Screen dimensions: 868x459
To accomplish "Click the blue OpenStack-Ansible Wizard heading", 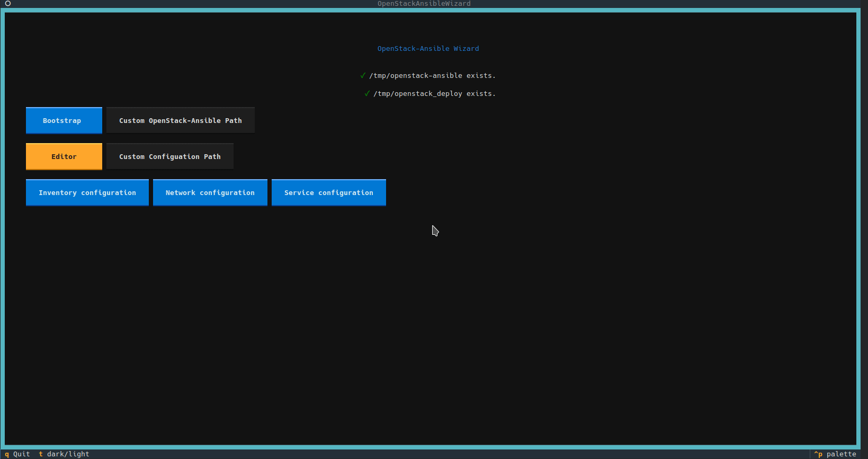I will point(428,49).
